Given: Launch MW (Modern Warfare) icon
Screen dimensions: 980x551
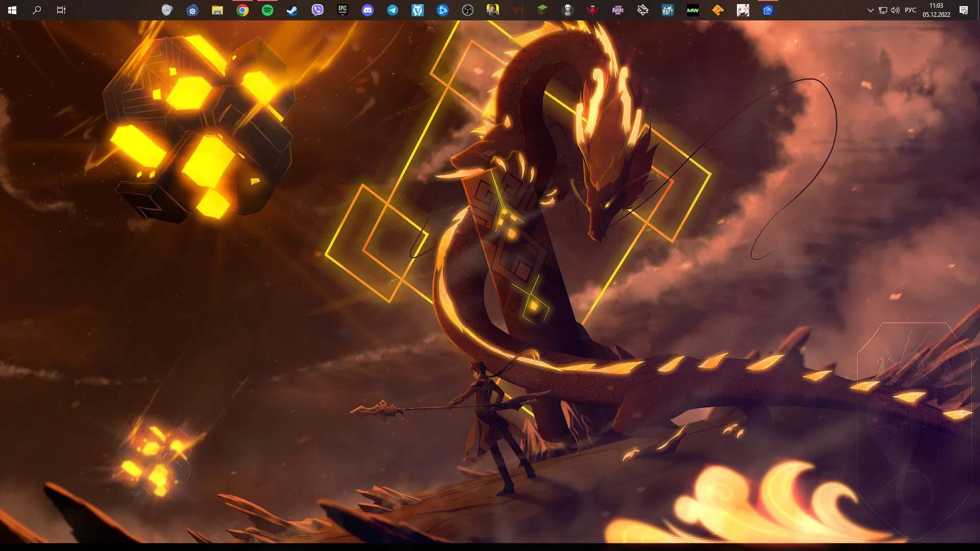Looking at the screenshot, I should (x=693, y=10).
